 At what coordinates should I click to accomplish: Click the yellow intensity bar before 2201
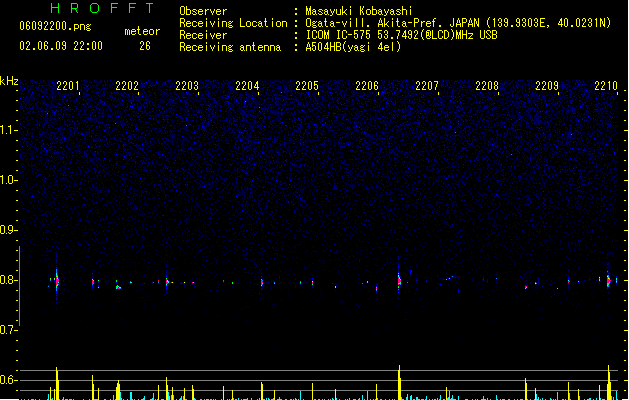pyautogui.click(x=57, y=383)
